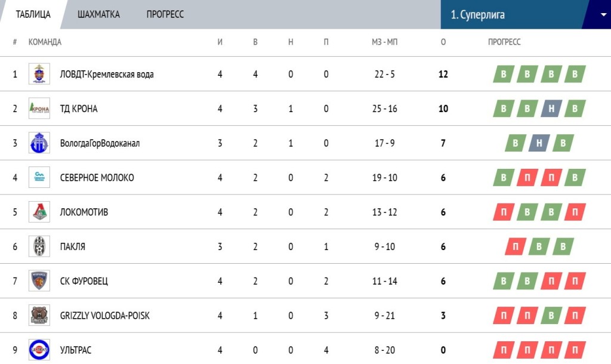Click the О points column header
This screenshot has width=611, height=364.
[x=443, y=42]
